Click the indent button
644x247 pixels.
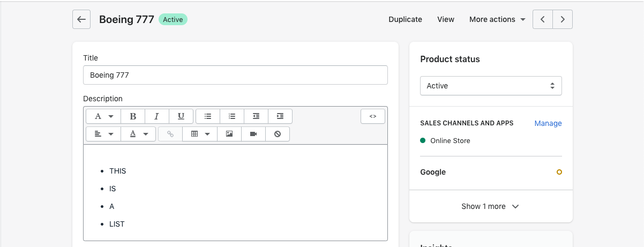point(280,116)
